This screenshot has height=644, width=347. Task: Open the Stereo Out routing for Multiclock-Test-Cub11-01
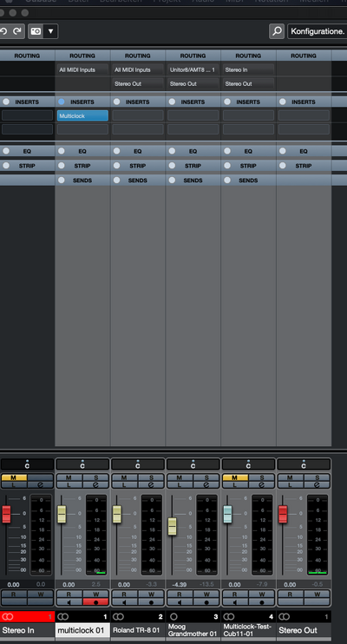click(x=248, y=84)
